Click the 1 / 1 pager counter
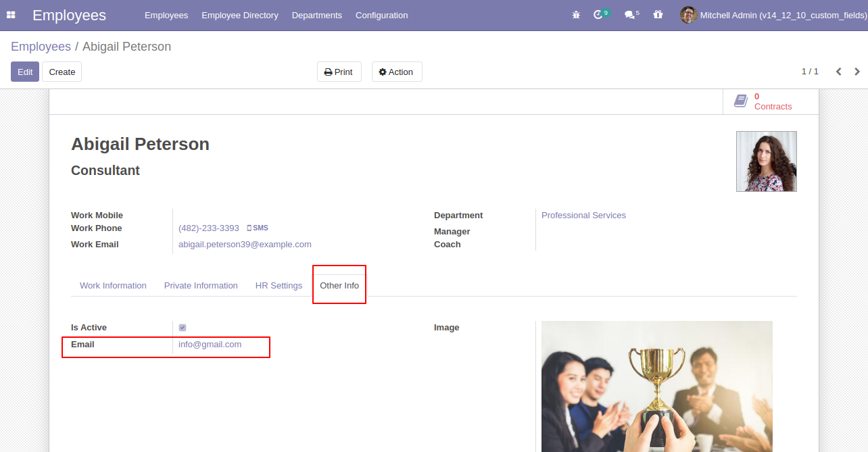The height and width of the screenshot is (452, 868). tap(810, 72)
